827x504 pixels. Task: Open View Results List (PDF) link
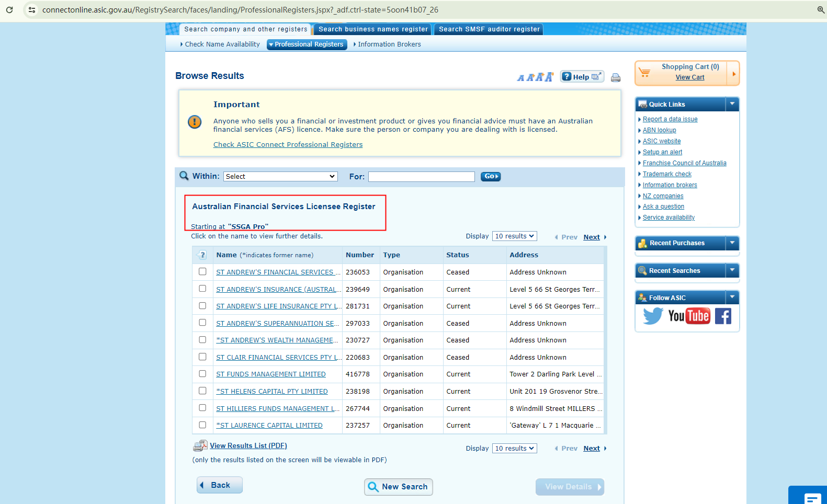(x=248, y=446)
